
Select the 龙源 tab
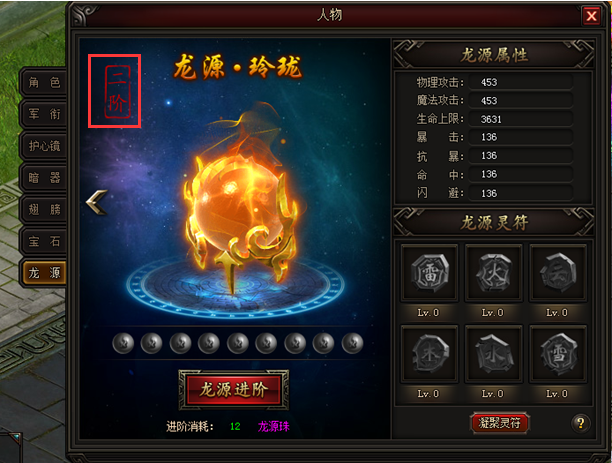click(44, 272)
